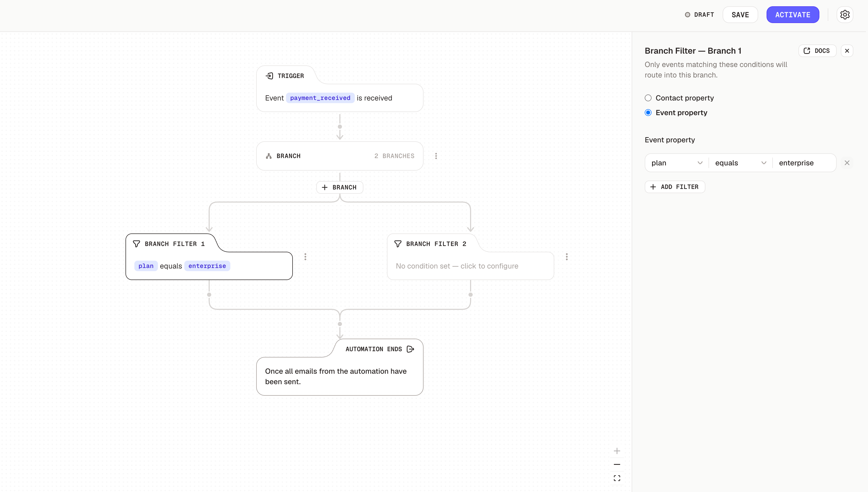This screenshot has width=868, height=492.
Task: Click the funnel icon on Branch Filter 2
Action: 398,244
